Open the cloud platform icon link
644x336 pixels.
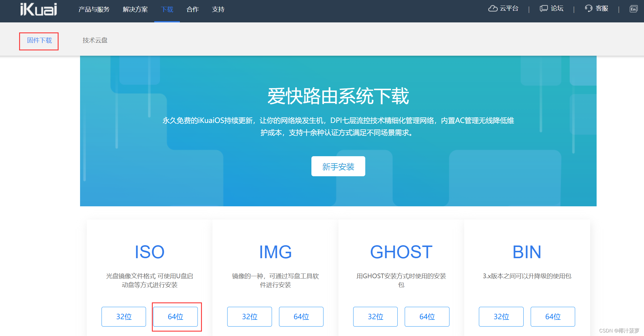click(x=493, y=9)
